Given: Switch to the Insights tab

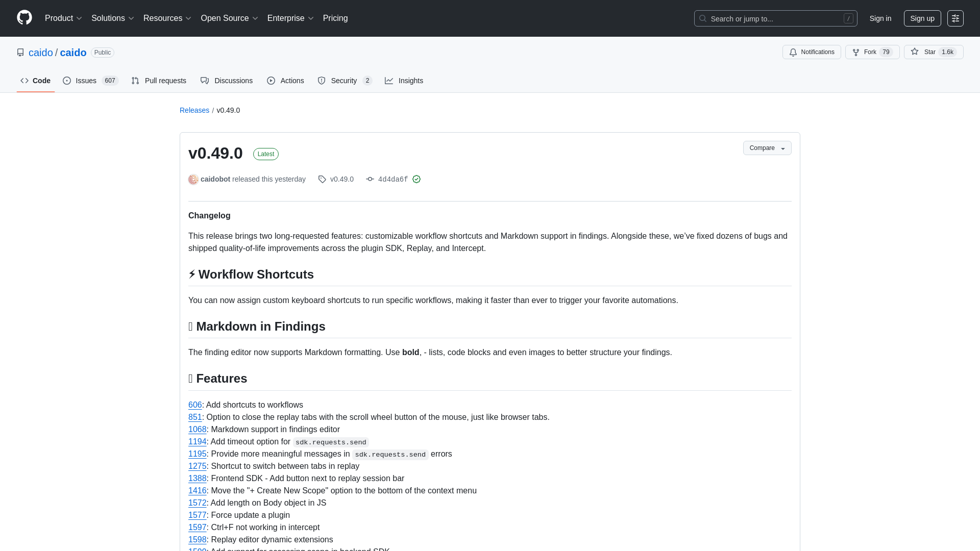Looking at the screenshot, I should tap(404, 81).
